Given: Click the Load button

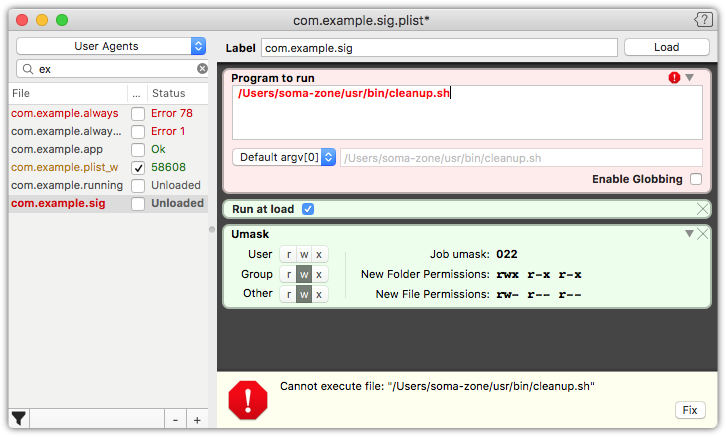Looking at the screenshot, I should tap(666, 47).
